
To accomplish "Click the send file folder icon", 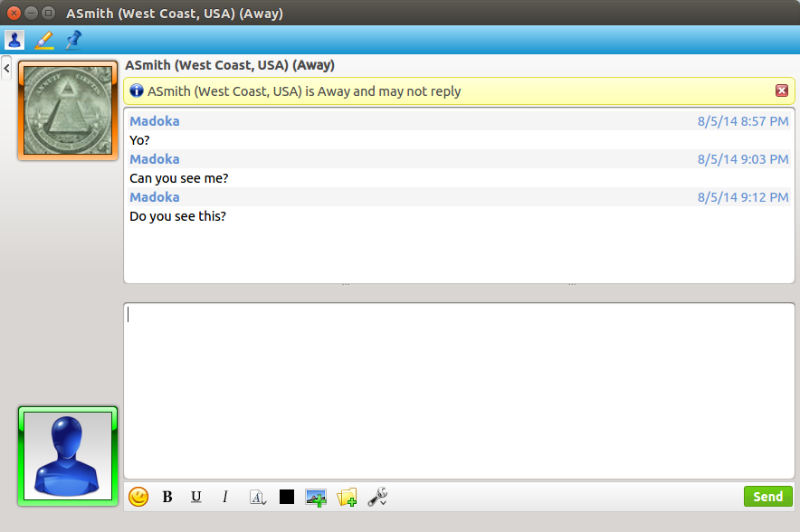I will coord(347,498).
